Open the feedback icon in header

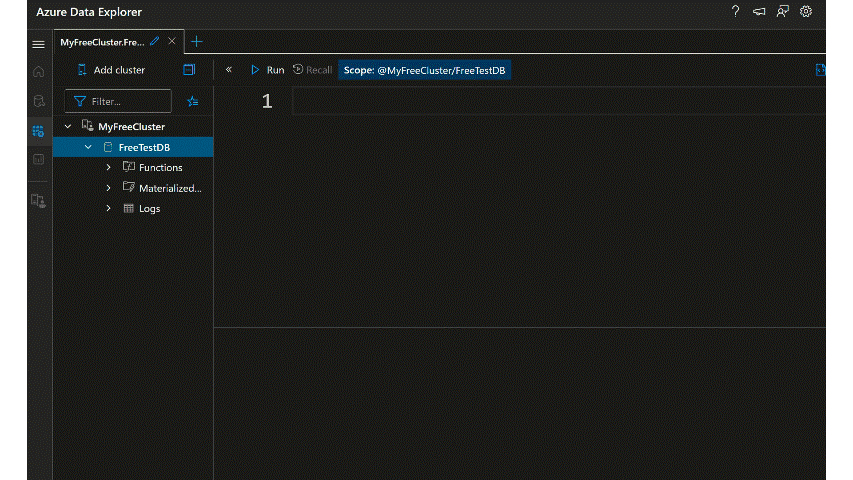pos(759,12)
